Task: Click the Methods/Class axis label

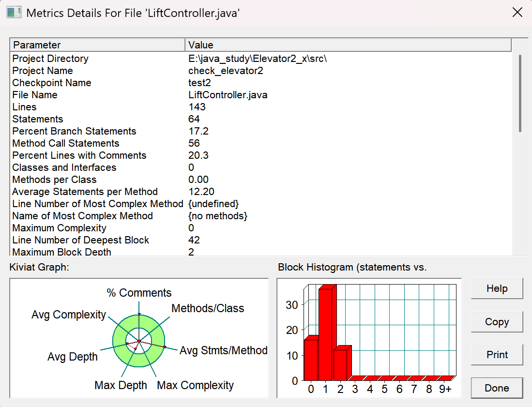Action: point(208,308)
